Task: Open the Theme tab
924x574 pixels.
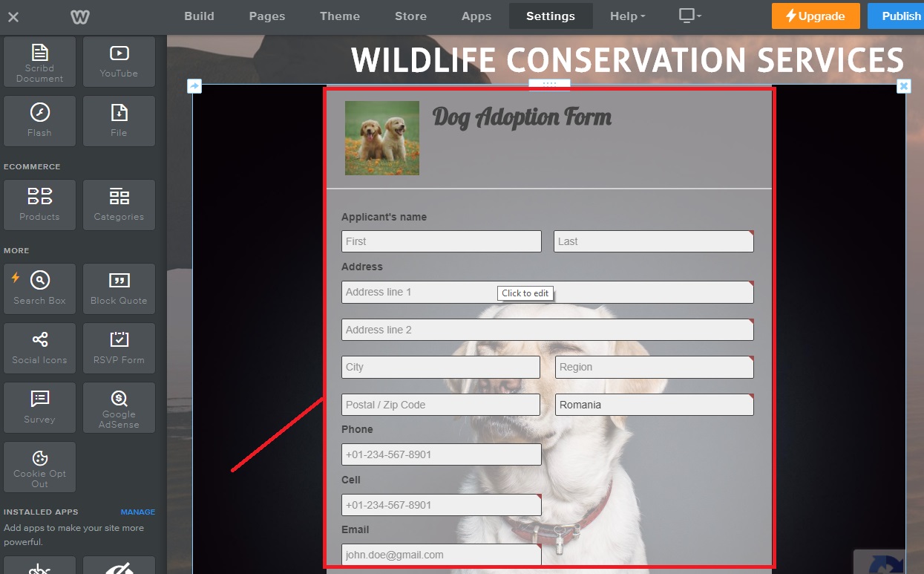Action: pos(340,16)
